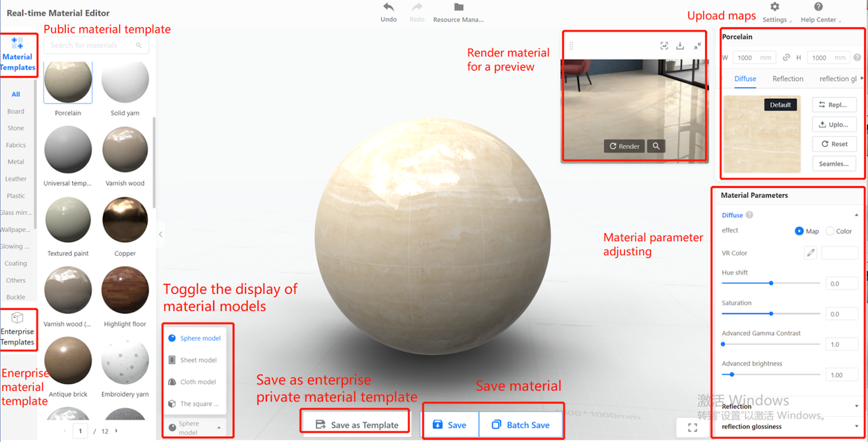
Task: Go to the next materials page
Action: pos(116,431)
